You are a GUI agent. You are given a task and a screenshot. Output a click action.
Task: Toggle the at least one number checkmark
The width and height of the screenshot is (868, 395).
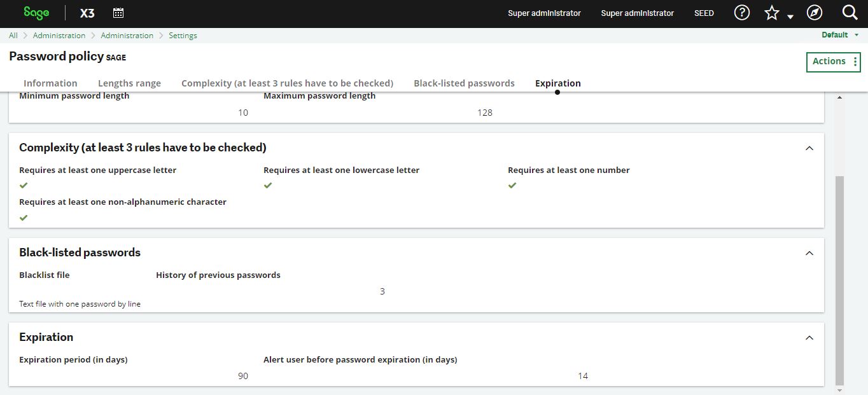point(512,185)
